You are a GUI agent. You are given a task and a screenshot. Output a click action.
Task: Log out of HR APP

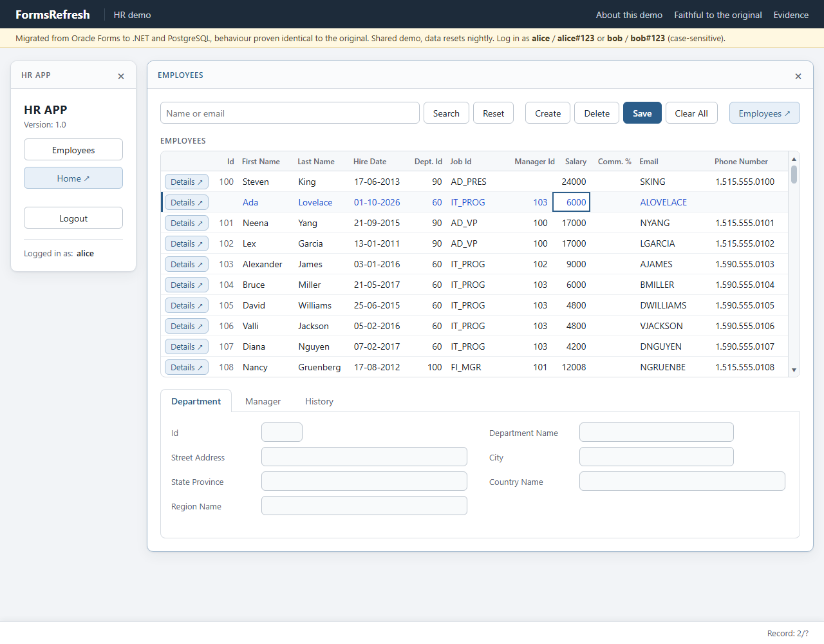[x=73, y=218]
